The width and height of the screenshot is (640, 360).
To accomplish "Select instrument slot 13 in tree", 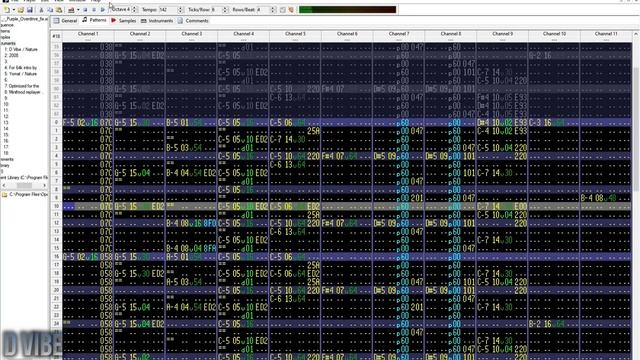I will [x=6, y=122].
